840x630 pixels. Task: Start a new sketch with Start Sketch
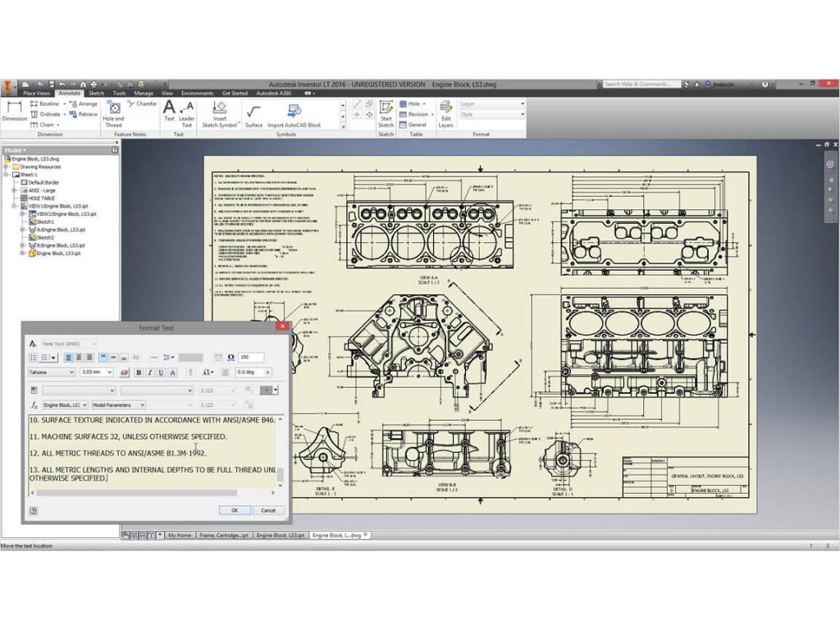[x=386, y=112]
